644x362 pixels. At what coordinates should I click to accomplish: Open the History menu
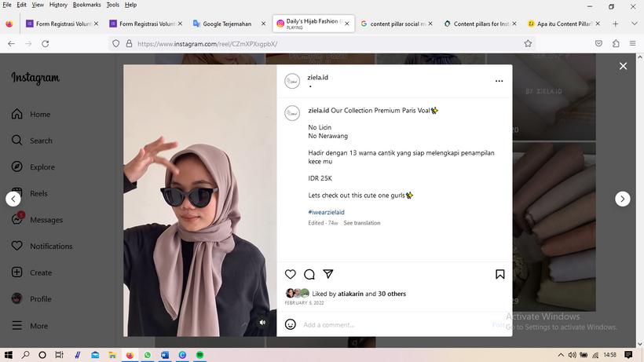(58, 5)
